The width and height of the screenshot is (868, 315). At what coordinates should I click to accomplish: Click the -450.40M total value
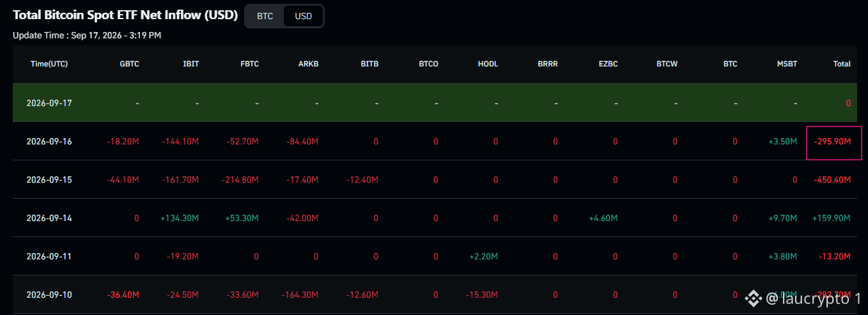pyautogui.click(x=832, y=180)
